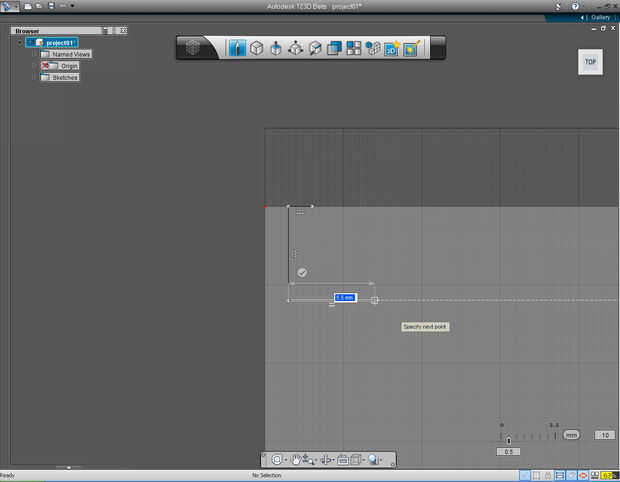This screenshot has height=482, width=620.
Task: Open the application menu button
Action: click(x=9, y=6)
